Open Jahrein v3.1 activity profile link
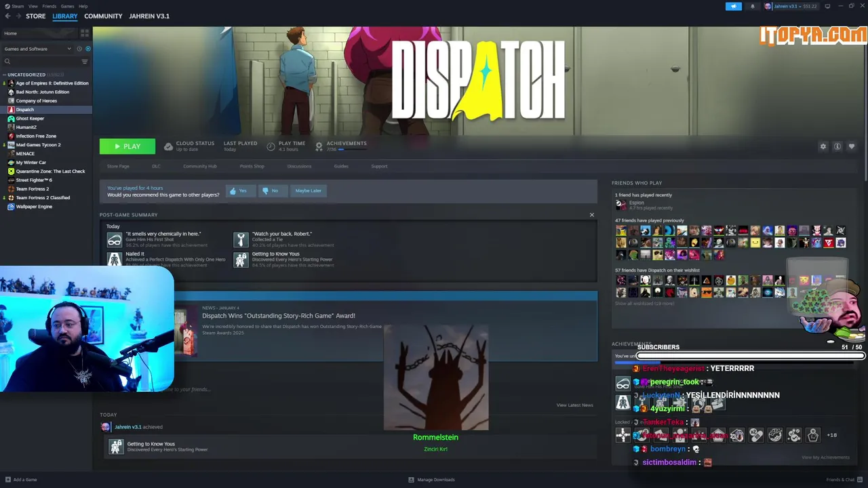Viewport: 868px width, 488px height. (127, 427)
